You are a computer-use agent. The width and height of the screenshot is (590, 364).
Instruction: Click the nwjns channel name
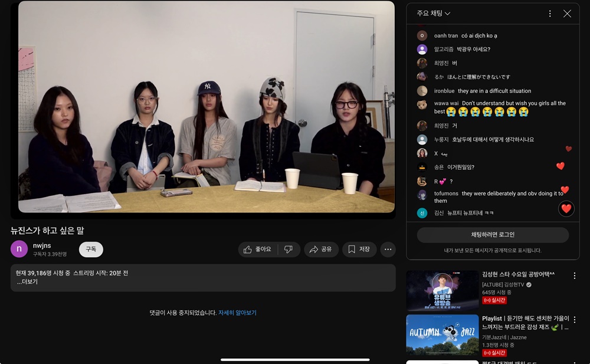(x=42, y=245)
